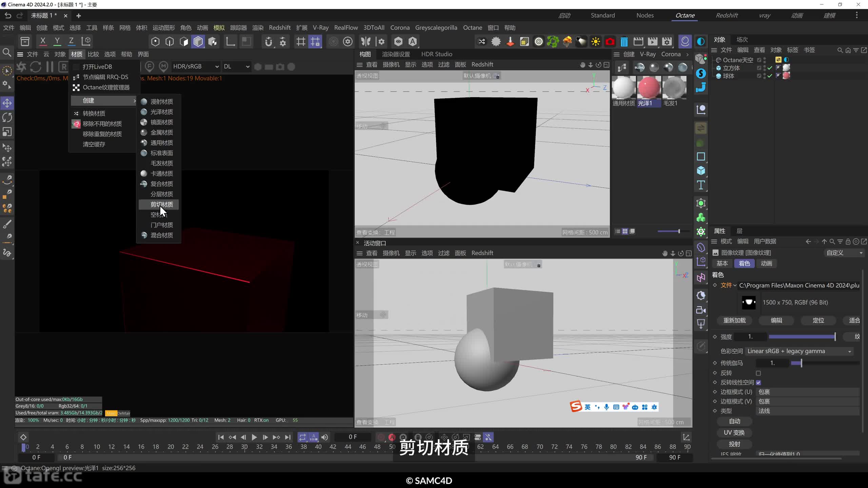Click the coordinate system icon
The image size is (868, 488).
86,41
